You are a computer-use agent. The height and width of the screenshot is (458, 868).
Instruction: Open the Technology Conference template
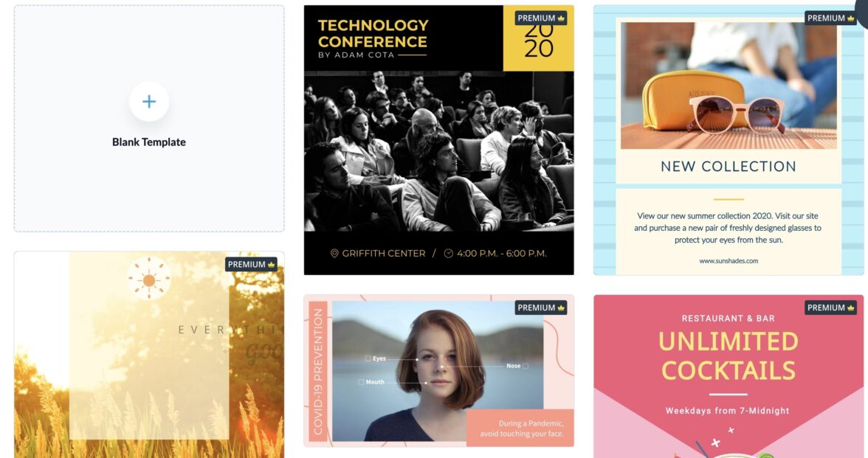pos(439,140)
